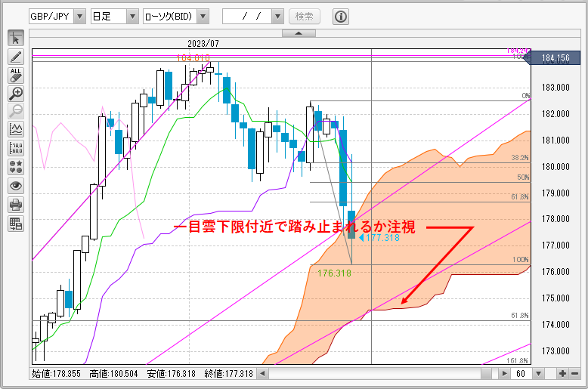Click the date input field

click(x=247, y=17)
